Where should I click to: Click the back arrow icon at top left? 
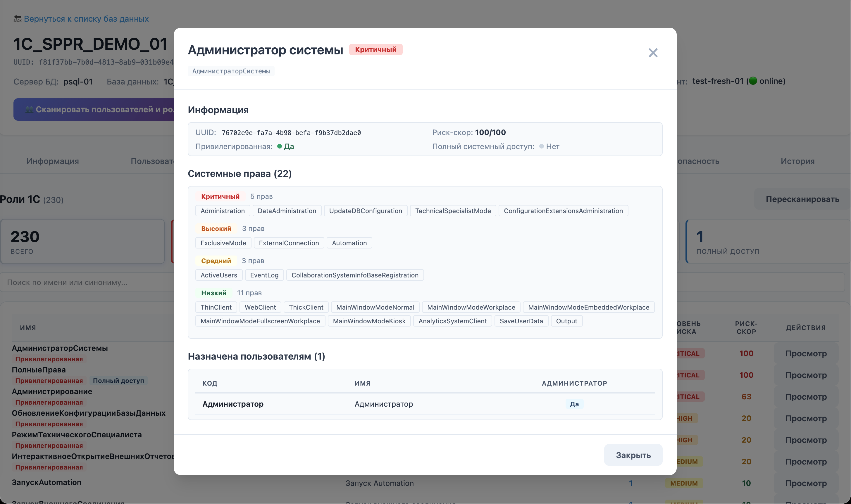pos(17,19)
